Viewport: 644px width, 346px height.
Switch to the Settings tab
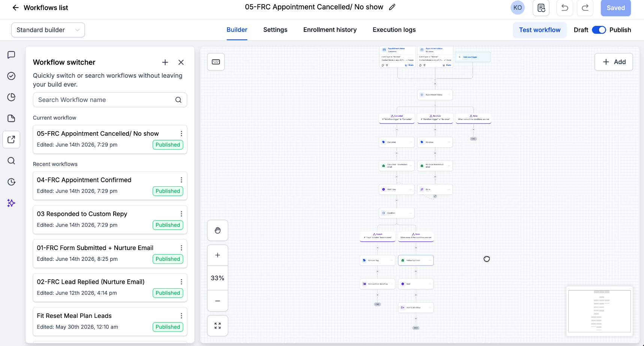[x=275, y=30]
